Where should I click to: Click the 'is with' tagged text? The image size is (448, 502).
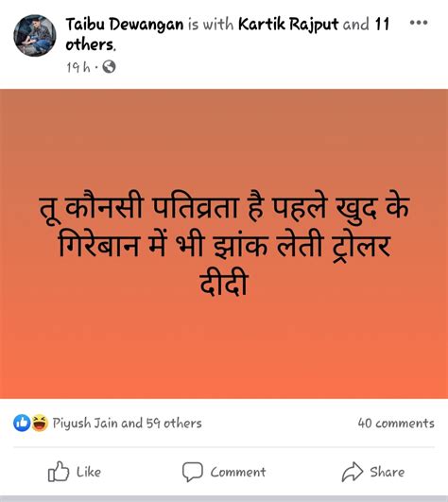coord(211,25)
